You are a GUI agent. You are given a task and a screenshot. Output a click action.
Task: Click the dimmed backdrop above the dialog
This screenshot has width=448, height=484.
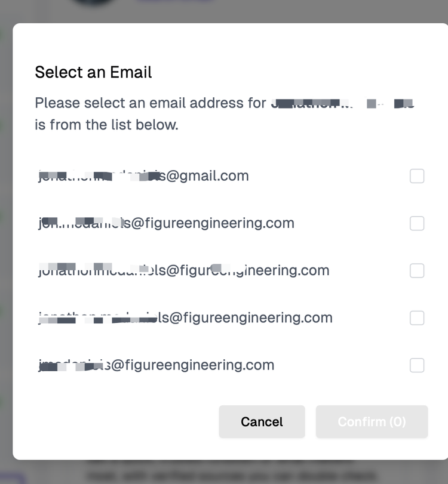(x=269, y=11)
